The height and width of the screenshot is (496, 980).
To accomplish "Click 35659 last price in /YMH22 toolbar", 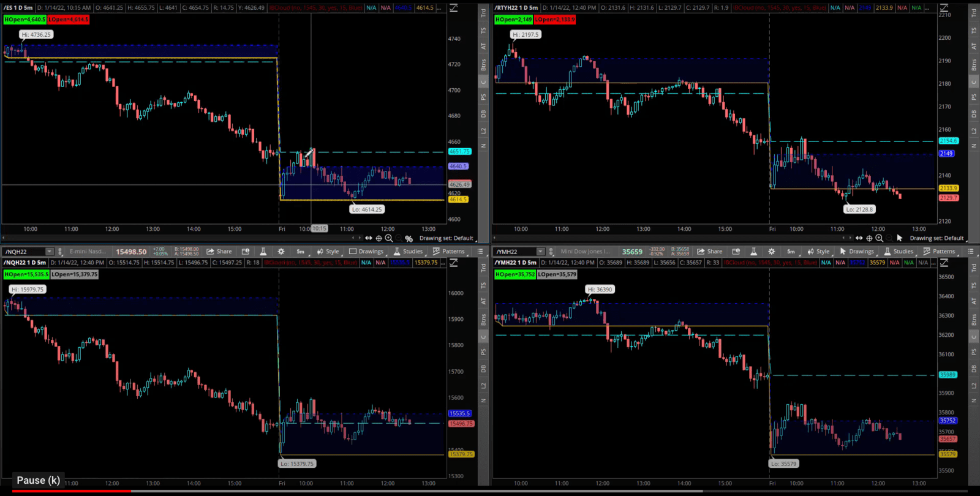I will [632, 252].
